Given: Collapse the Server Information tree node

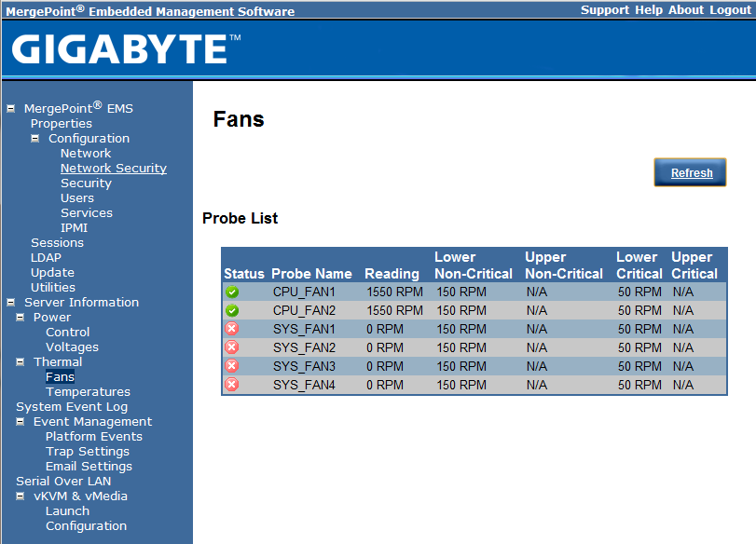Looking at the screenshot, I should pos(11,303).
